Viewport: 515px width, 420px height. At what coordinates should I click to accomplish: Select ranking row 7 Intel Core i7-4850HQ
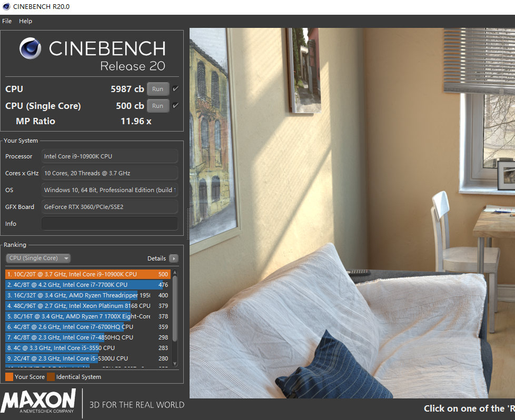click(88, 337)
